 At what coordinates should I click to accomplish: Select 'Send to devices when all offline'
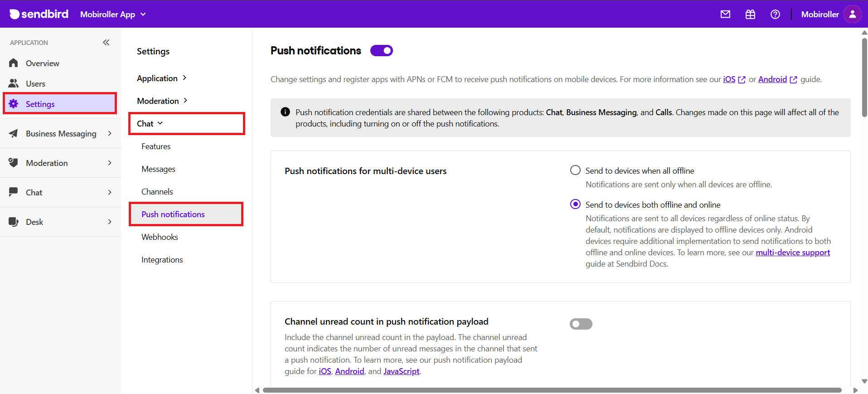pyautogui.click(x=575, y=170)
